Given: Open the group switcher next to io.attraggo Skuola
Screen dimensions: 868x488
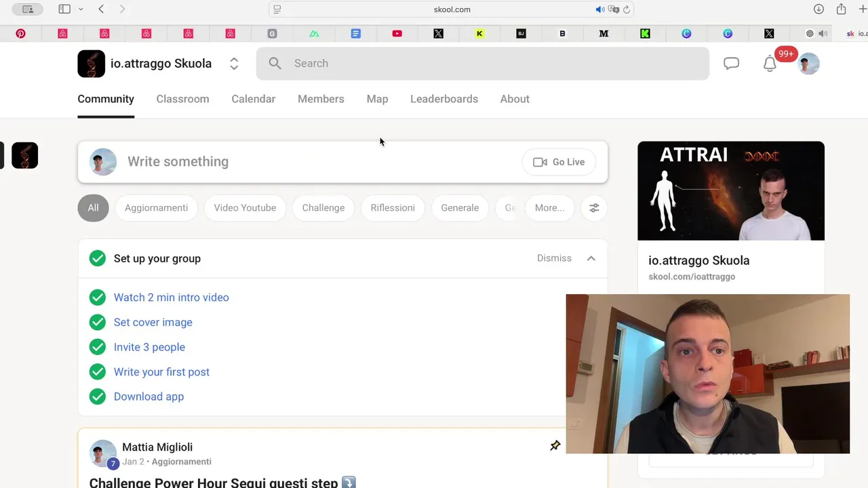Looking at the screenshot, I should [x=234, y=64].
